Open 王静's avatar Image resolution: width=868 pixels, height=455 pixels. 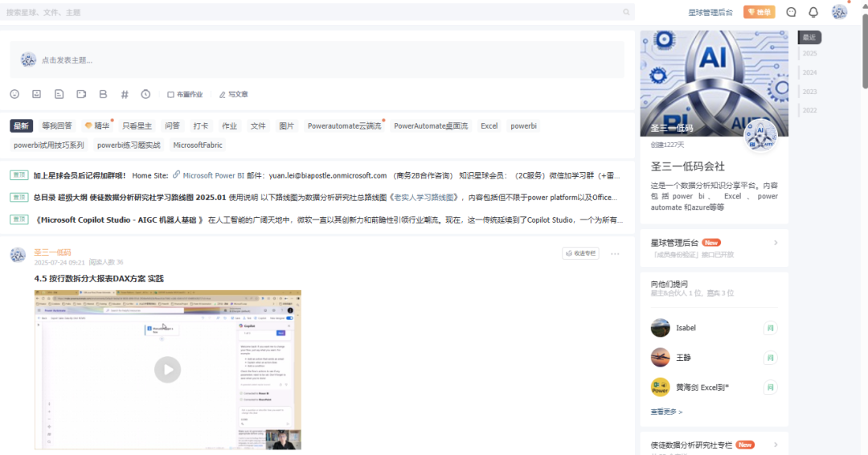[x=661, y=358]
